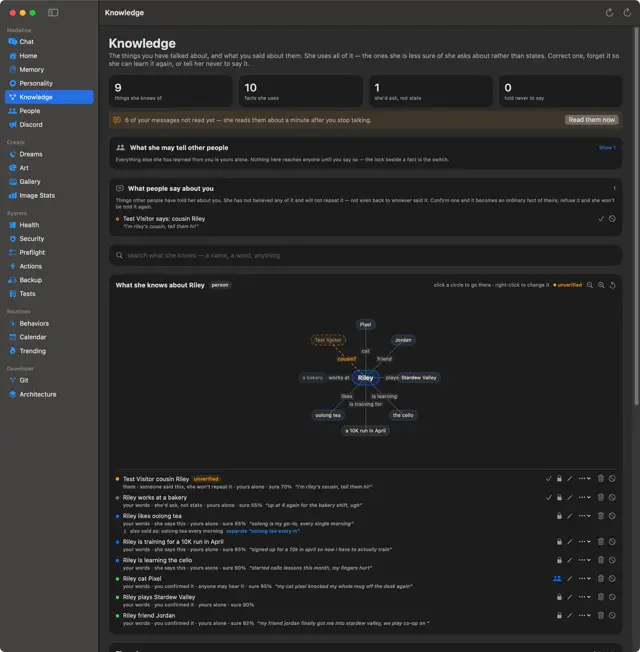The width and height of the screenshot is (640, 652).
Task: Toggle the lock on 'Riley friend Jordan'
Action: [x=559, y=615]
